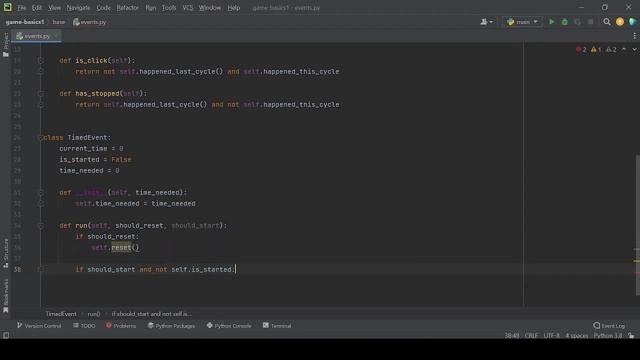Jump to previous highlighted error arrow
This screenshot has height=360, width=640.
[x=624, y=49]
